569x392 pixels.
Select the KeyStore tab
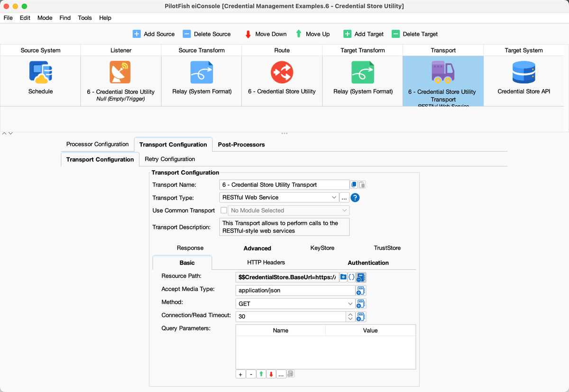coord(322,248)
